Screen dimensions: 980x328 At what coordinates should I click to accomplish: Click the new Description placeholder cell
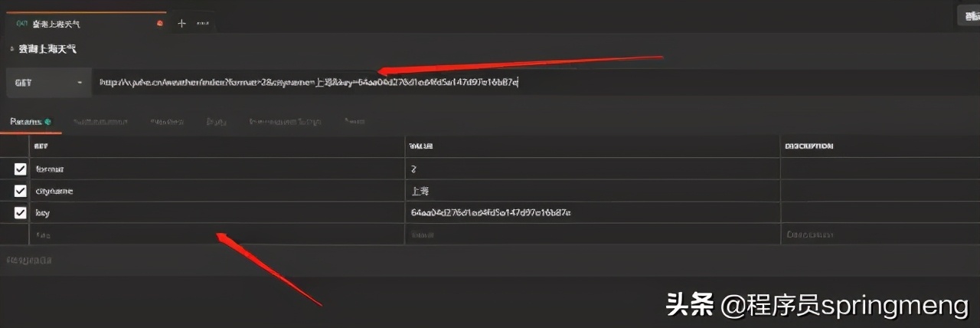pos(880,235)
